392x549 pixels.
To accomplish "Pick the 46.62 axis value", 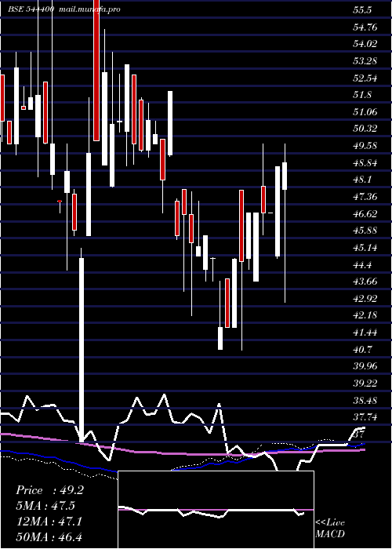I will coord(365,213).
